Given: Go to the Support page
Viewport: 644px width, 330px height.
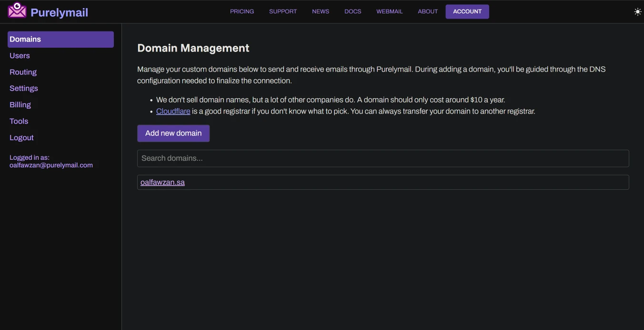Looking at the screenshot, I should (283, 11).
